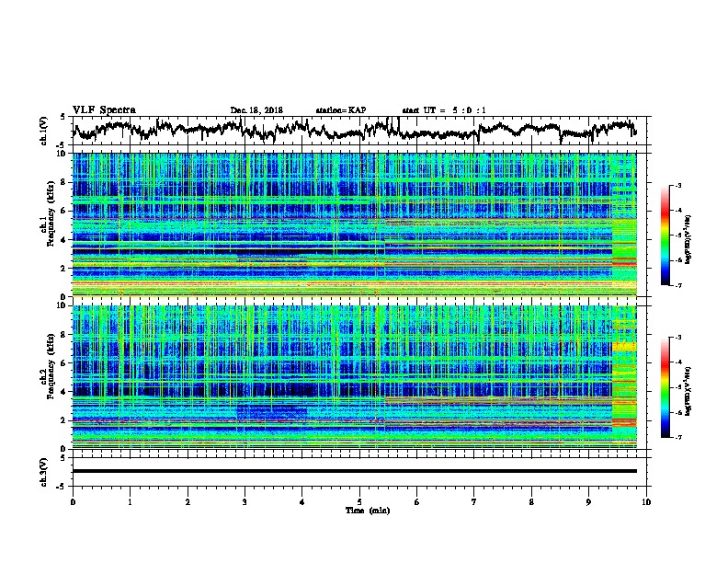
Task: Click the "1" tick label on the Time axis
Action: [130, 502]
